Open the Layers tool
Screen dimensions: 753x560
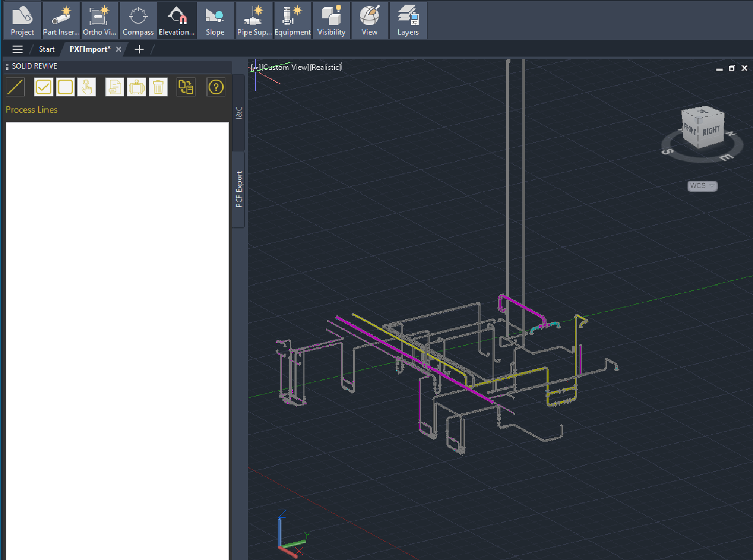coord(408,20)
